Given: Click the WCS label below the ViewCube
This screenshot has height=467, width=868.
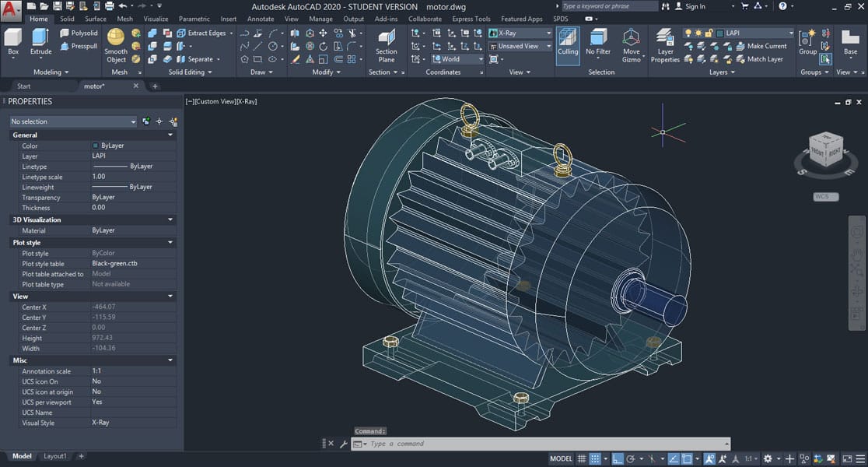Looking at the screenshot, I should [x=826, y=197].
